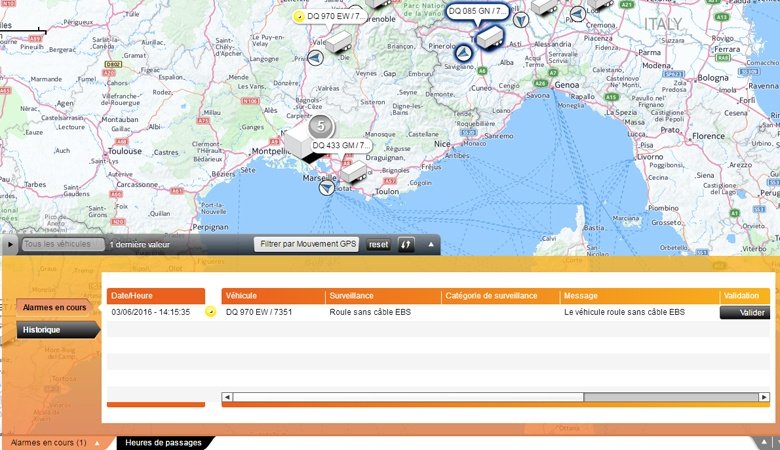Click the table scrollbar left arrow
This screenshot has height=450, width=780.
tap(227, 397)
